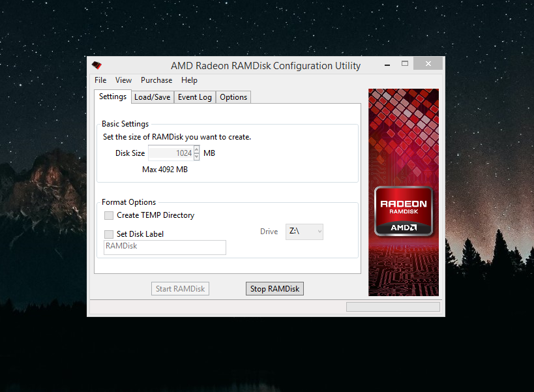Image resolution: width=534 pixels, height=392 pixels.
Task: Click the 'Max 4092 MB' text
Action: pos(165,170)
